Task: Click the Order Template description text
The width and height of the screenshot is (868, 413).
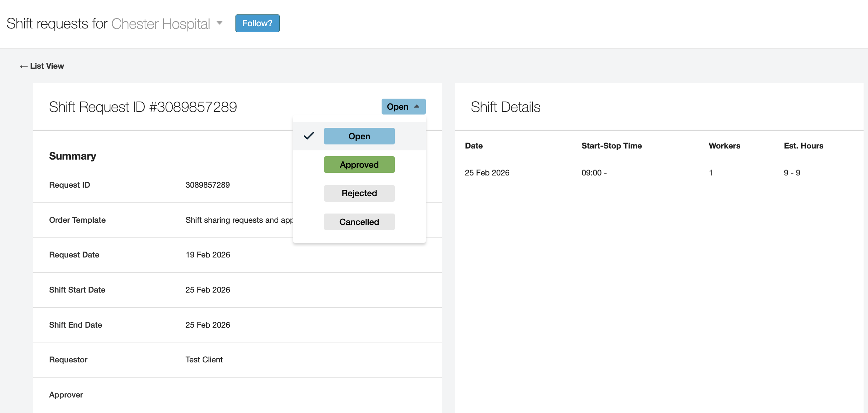Action: [240, 220]
